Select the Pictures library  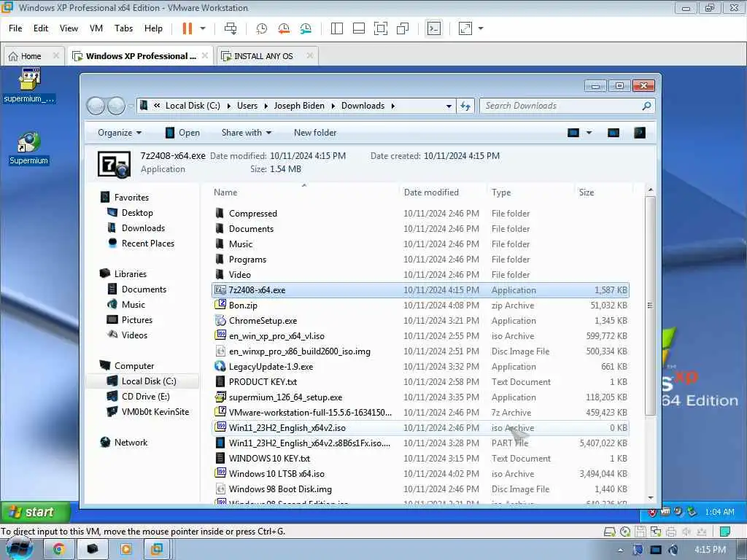pyautogui.click(x=136, y=320)
